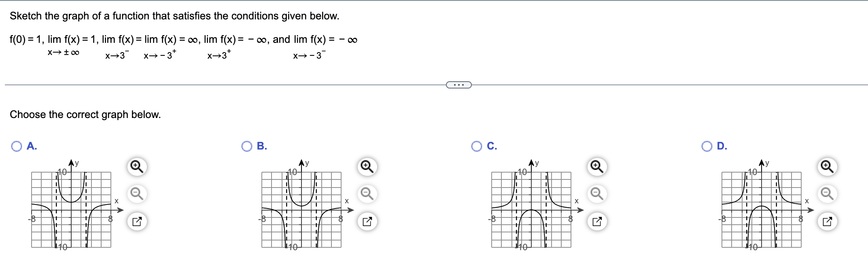This screenshot has height=272, width=868.
Task: Select answer choice A
Action: point(16,146)
